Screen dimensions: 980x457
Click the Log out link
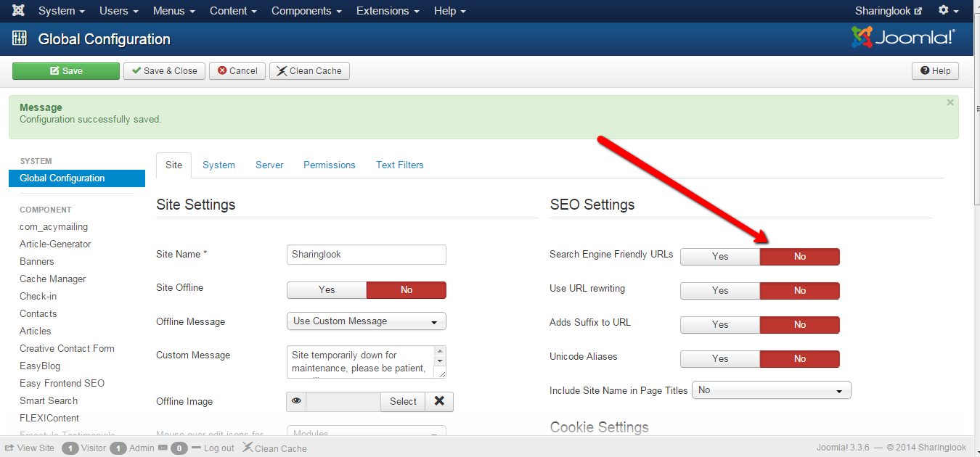coord(213,448)
